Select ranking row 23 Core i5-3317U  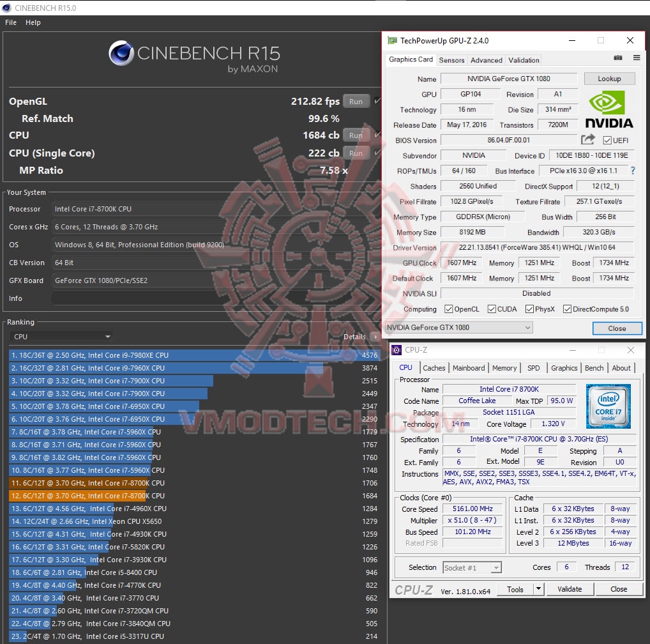pos(194,636)
